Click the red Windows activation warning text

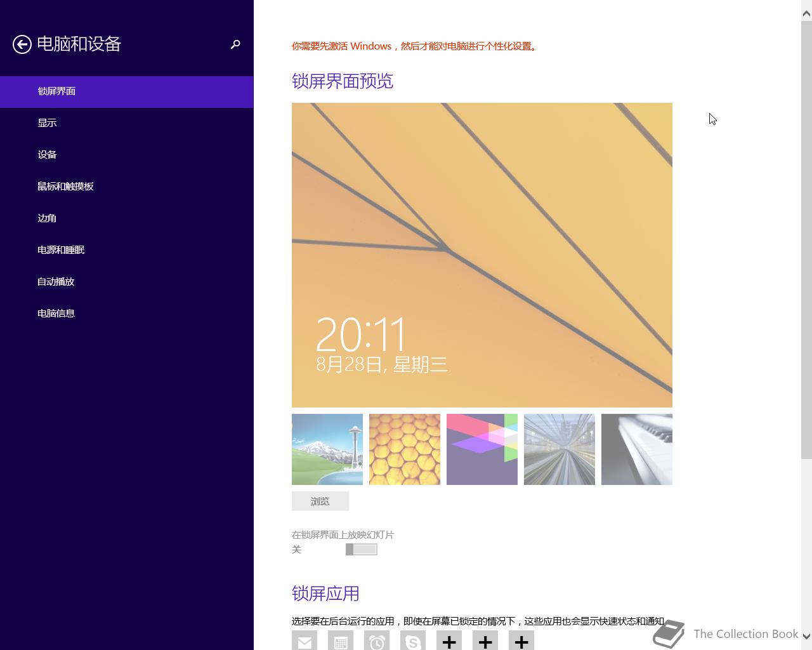415,46
